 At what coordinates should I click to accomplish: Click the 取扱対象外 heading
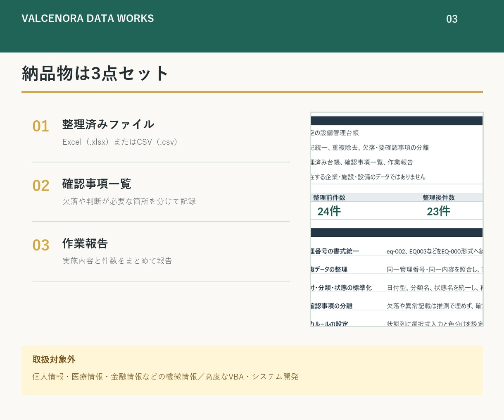click(54, 359)
